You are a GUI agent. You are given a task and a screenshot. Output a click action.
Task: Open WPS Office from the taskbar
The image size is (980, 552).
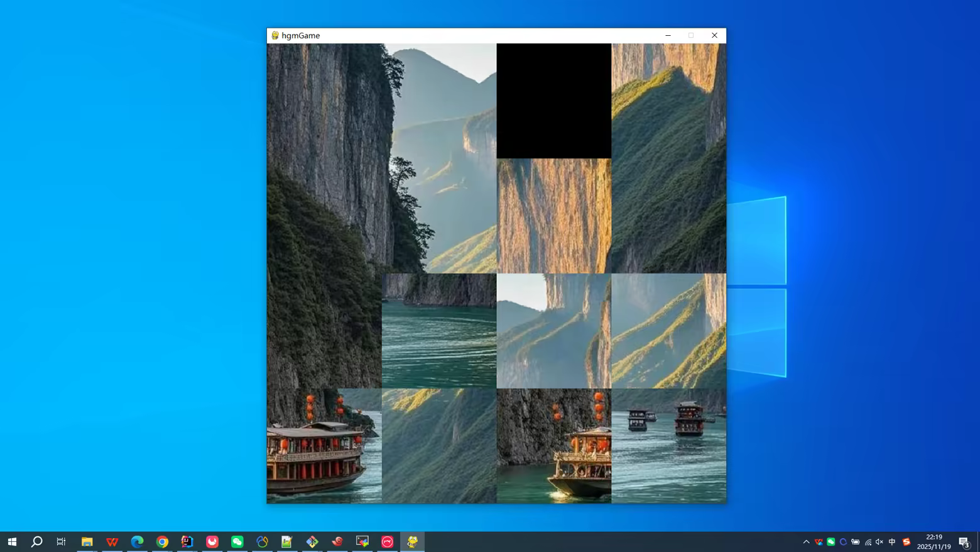112,541
